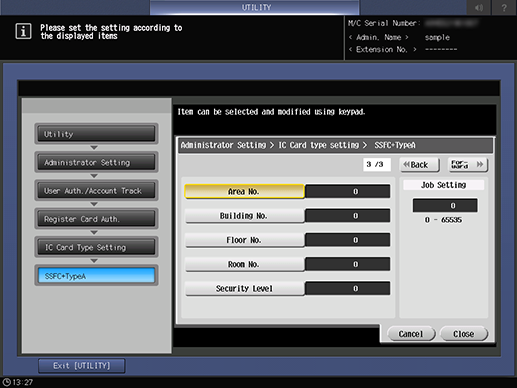Click Exit [UTILITY] button
Viewport: 517px width, 388px height.
(x=82, y=366)
